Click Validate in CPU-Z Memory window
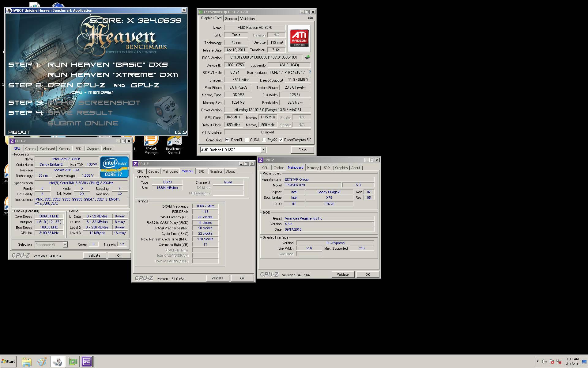588x368 pixels. tap(217, 278)
